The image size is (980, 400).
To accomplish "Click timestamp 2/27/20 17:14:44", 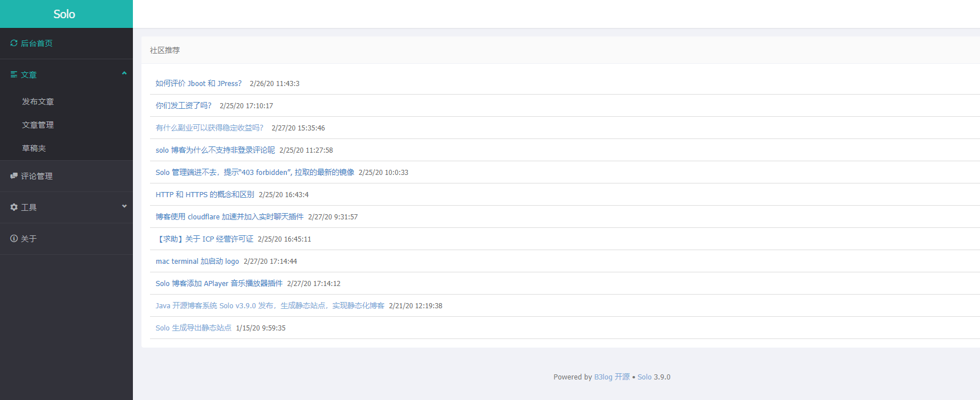I will [x=270, y=261].
